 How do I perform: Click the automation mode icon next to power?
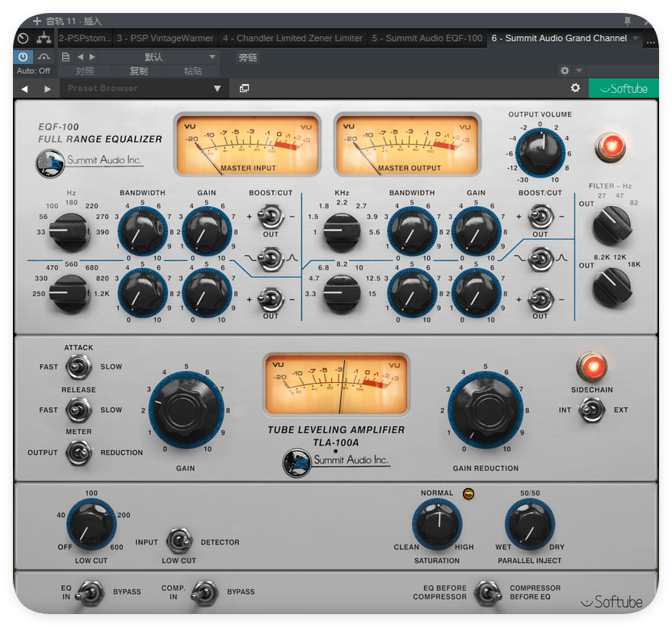coord(44,57)
